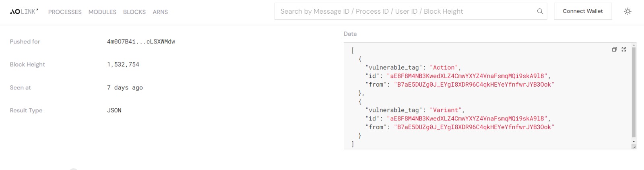644x170 pixels.
Task: Click the search magnifier icon
Action: (540, 11)
